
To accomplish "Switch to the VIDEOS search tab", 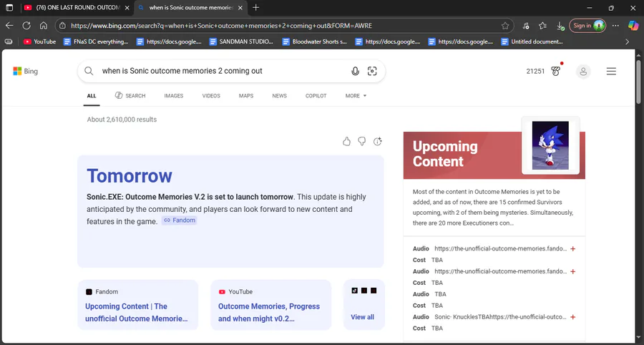I will (x=211, y=96).
